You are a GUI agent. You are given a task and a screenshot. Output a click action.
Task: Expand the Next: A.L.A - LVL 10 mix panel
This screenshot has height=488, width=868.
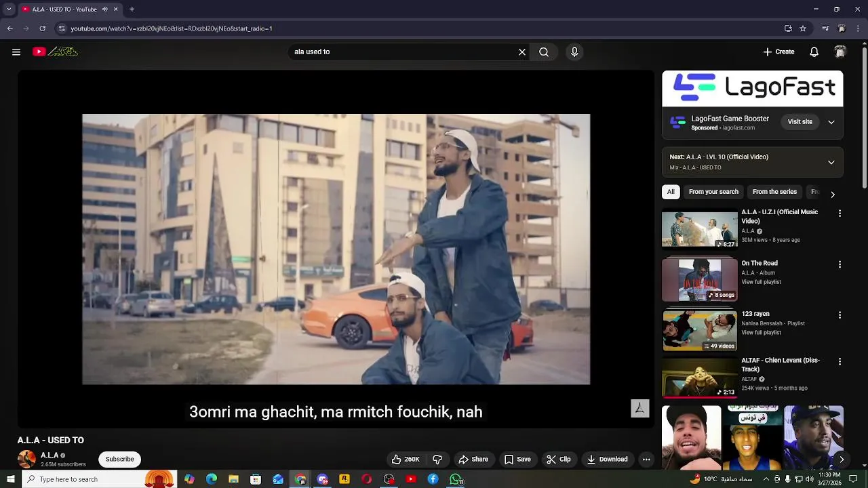pos(831,162)
